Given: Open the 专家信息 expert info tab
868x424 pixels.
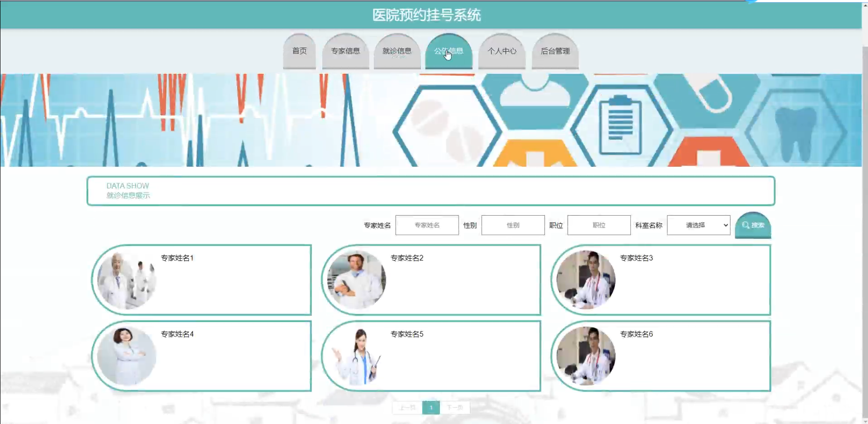Looking at the screenshot, I should pos(346,51).
